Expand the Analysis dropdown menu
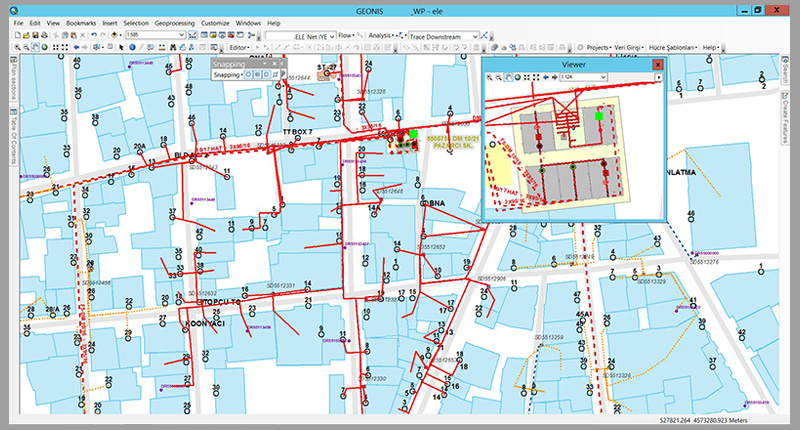Screen dimensions: 800x430 tap(381, 36)
